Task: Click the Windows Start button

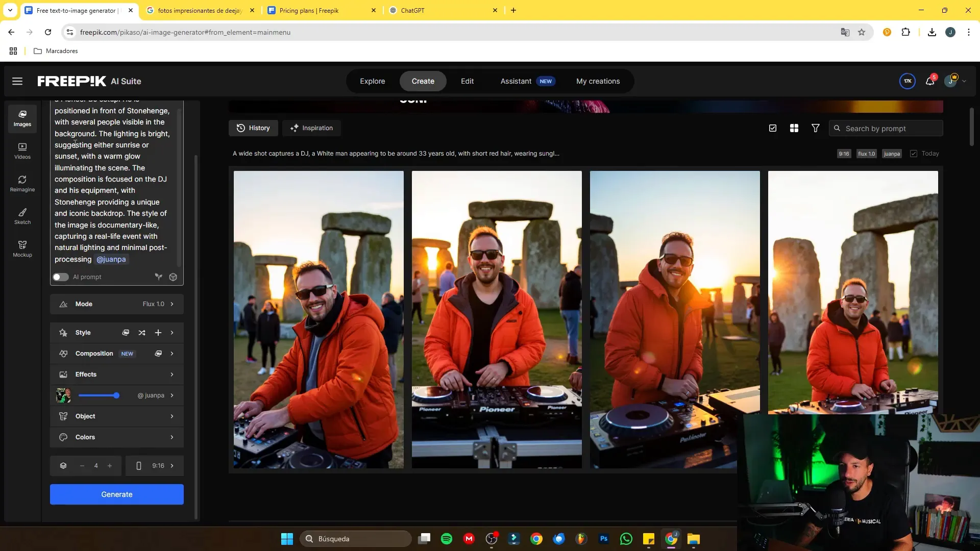Action: [x=287, y=539]
